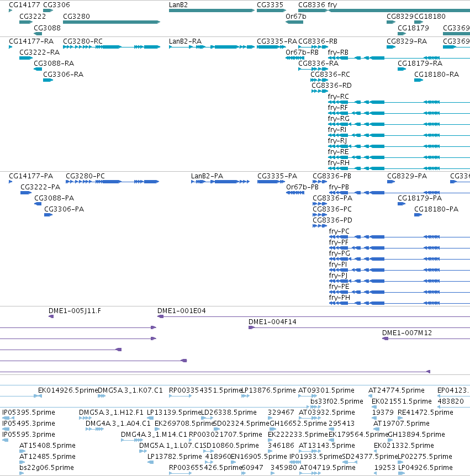470x476 pixels.
Task: Select the CG3280-PC protein label
Action: click(x=85, y=176)
